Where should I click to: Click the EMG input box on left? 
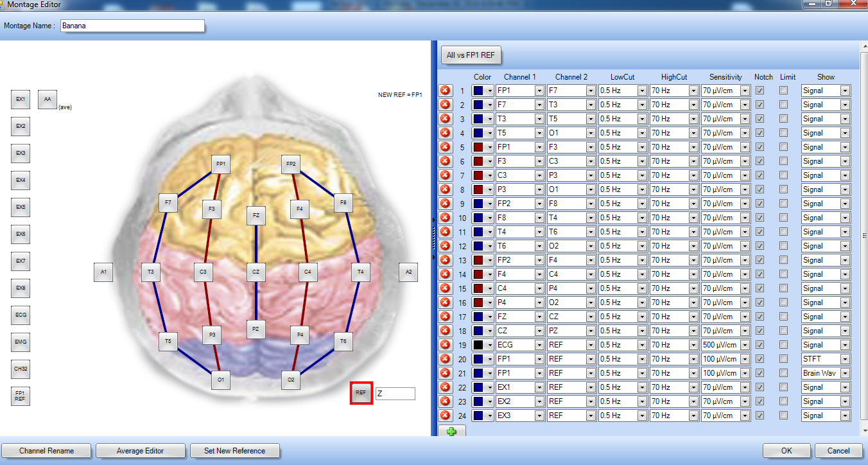click(21, 342)
